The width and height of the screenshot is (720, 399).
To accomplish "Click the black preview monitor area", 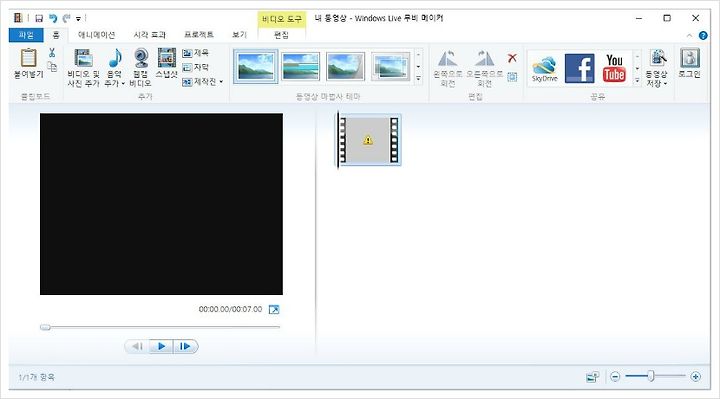I will pos(161,204).
